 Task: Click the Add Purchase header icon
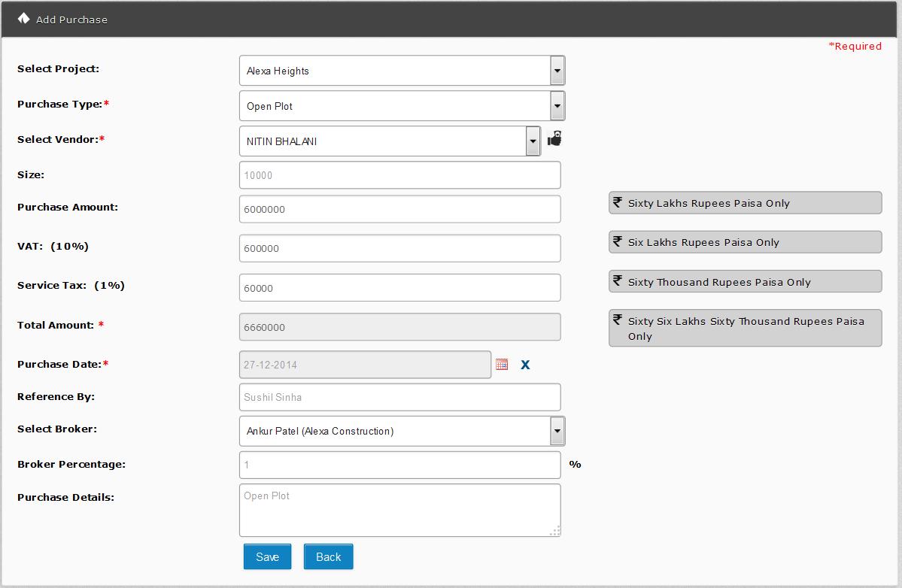23,19
